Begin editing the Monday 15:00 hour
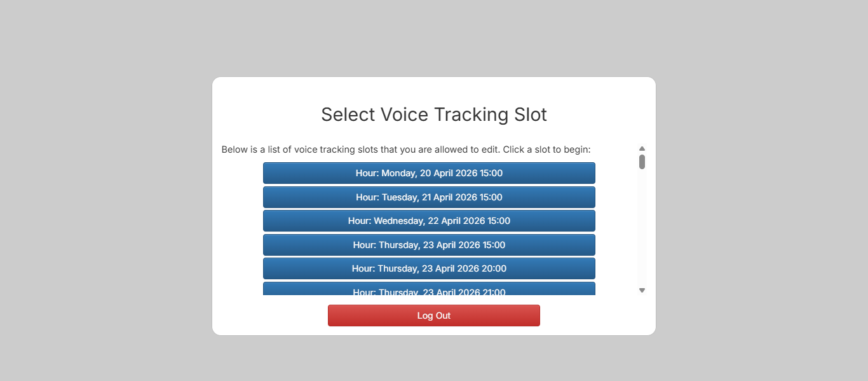This screenshot has width=868, height=381. (429, 173)
